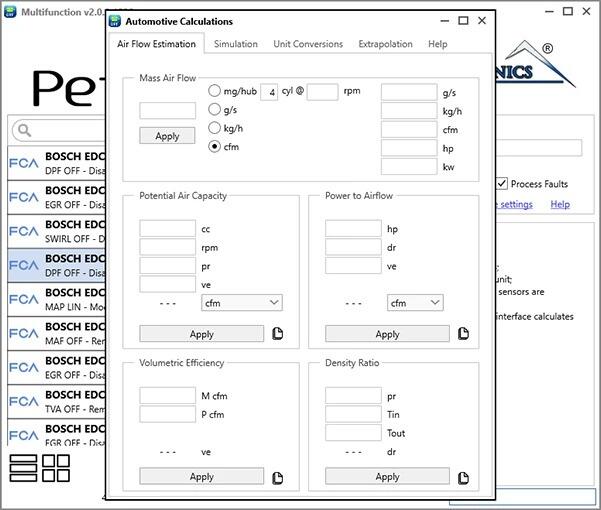Select the SWIRL OFF list item
Image resolution: width=601 pixels, height=510 pixels.
coord(56,231)
